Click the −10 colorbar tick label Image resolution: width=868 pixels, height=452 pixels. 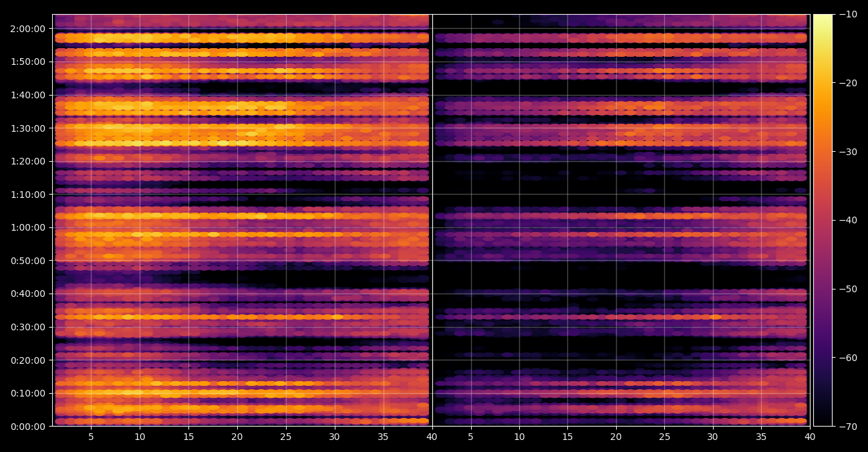click(847, 14)
